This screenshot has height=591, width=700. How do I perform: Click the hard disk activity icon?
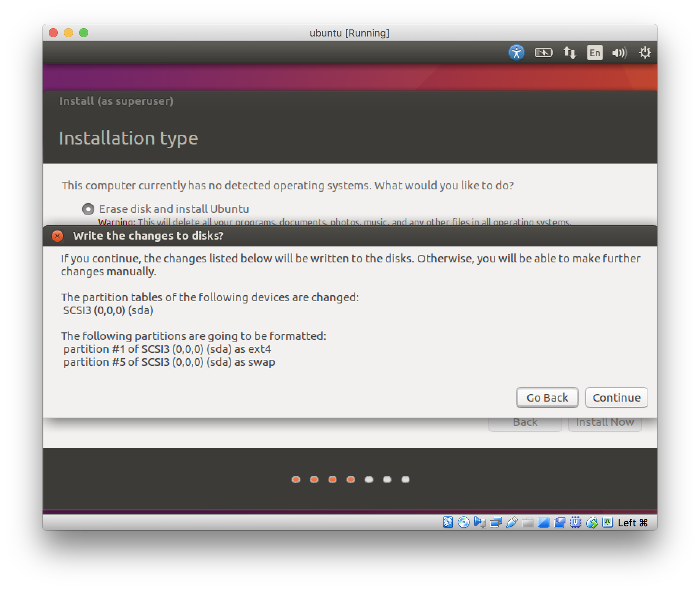click(448, 523)
